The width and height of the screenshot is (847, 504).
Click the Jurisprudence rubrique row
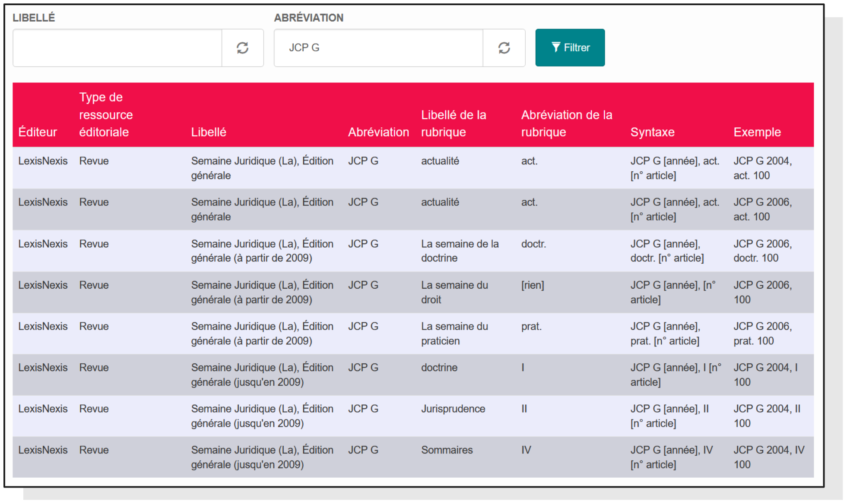tap(389, 416)
